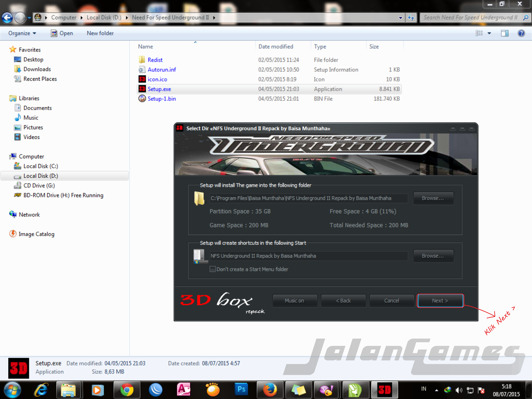
Task: Browse for the game install folder
Action: pyautogui.click(x=433, y=198)
